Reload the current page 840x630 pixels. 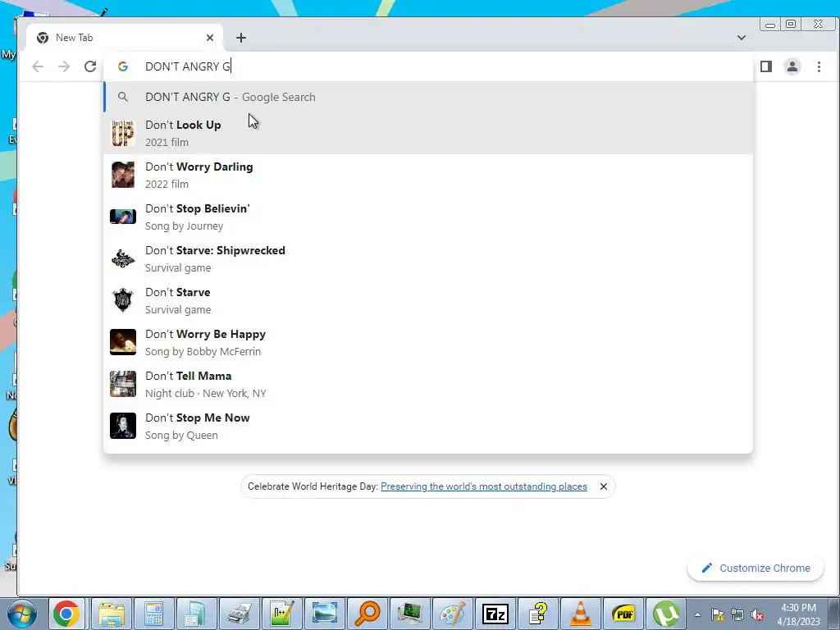coord(90,66)
